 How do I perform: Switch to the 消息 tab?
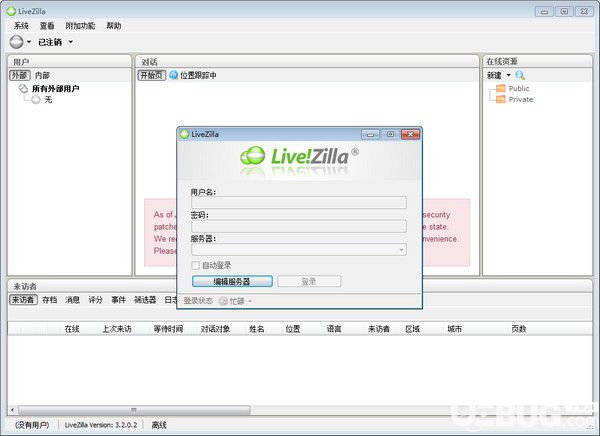[72, 299]
